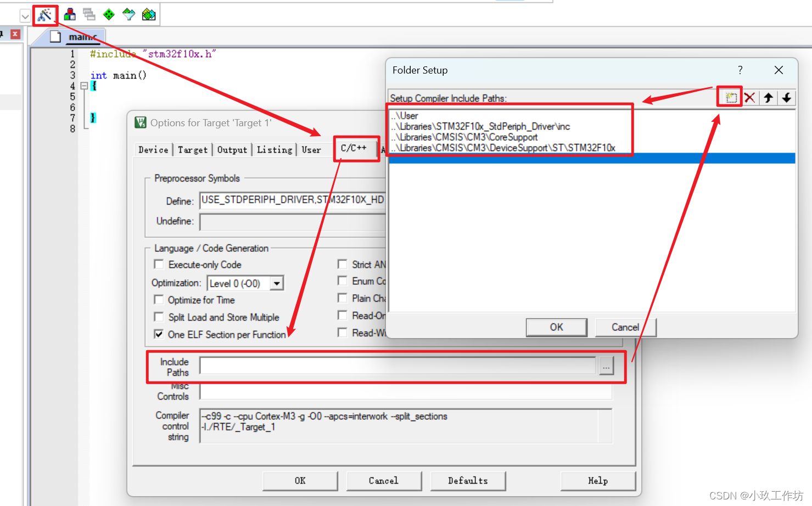The width and height of the screenshot is (812, 506).
Task: Click the #include line in main.c
Action: click(153, 54)
